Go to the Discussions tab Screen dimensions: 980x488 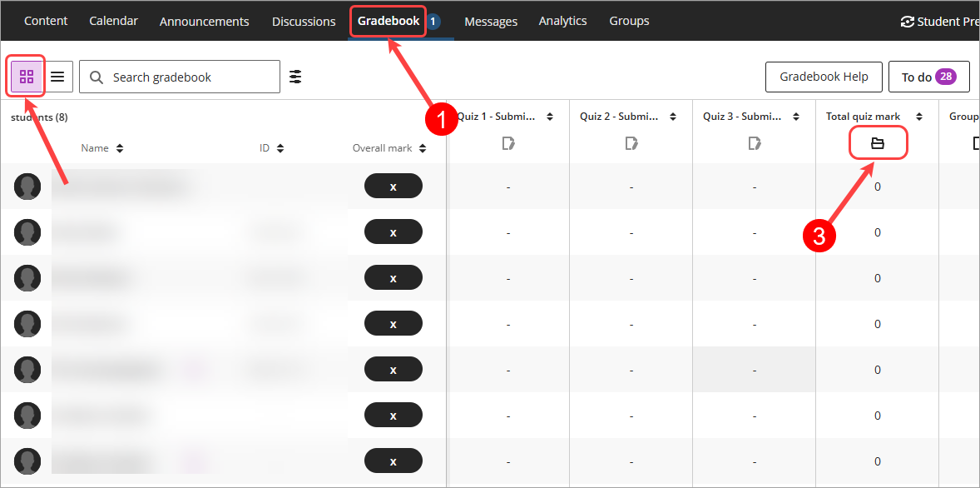coord(304,22)
